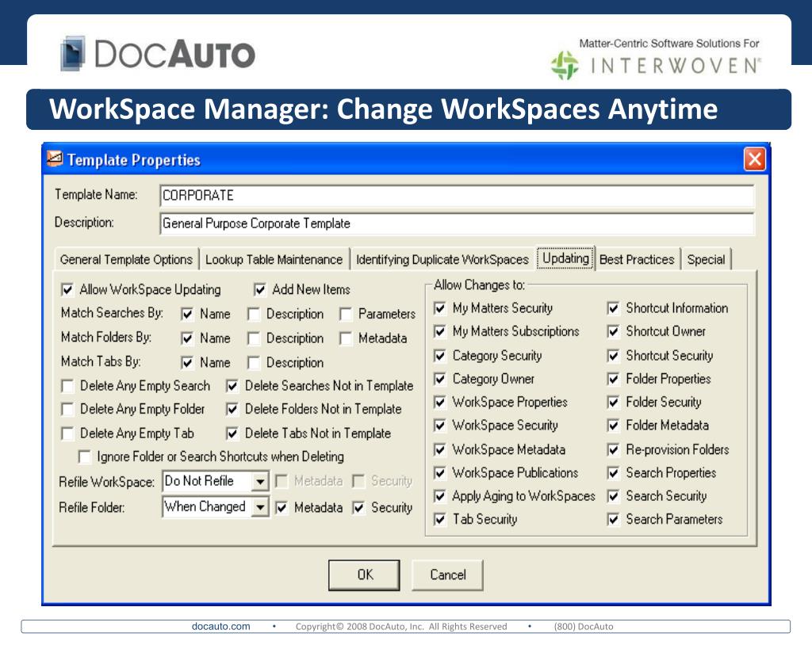Uncheck My Matters Security

439,308
